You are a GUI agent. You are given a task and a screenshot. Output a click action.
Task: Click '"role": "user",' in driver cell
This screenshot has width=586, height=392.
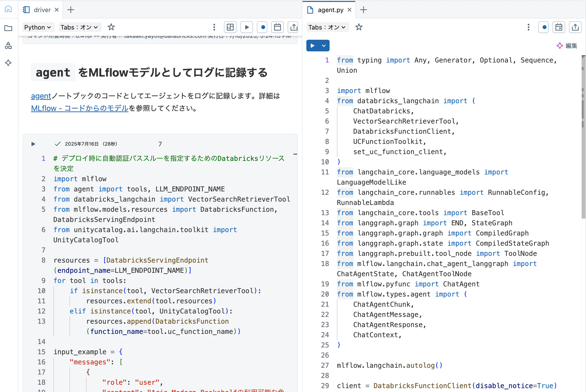tap(133, 382)
